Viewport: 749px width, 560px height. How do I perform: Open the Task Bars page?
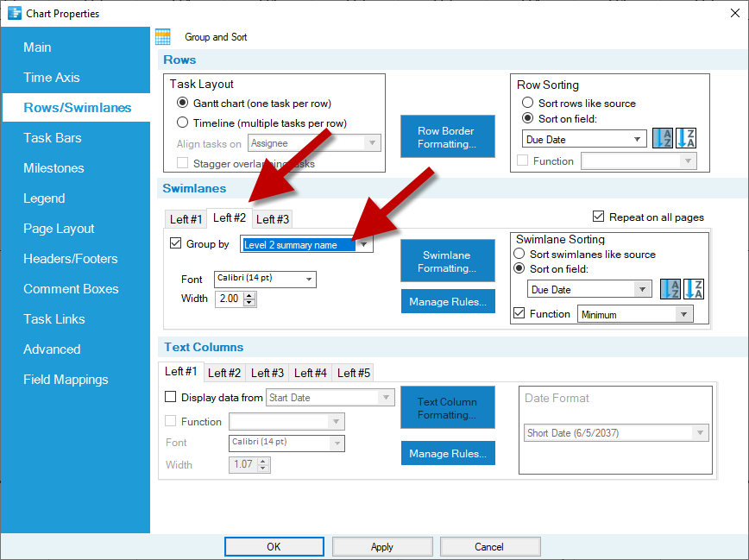click(x=53, y=137)
